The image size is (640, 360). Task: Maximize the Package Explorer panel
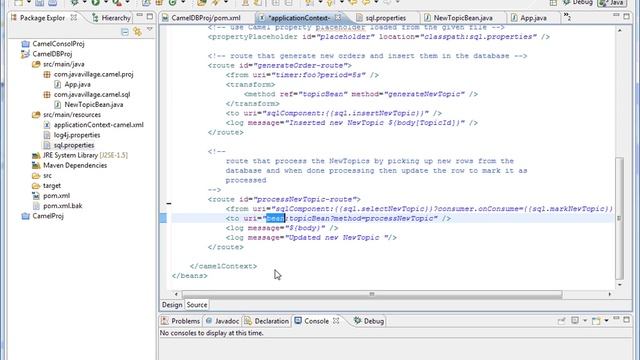click(x=150, y=16)
